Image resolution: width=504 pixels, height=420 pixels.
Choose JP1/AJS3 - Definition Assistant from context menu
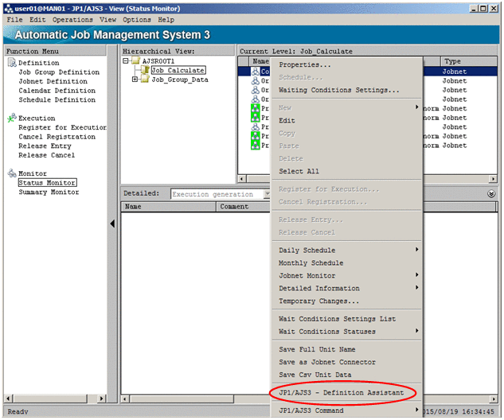click(x=341, y=393)
